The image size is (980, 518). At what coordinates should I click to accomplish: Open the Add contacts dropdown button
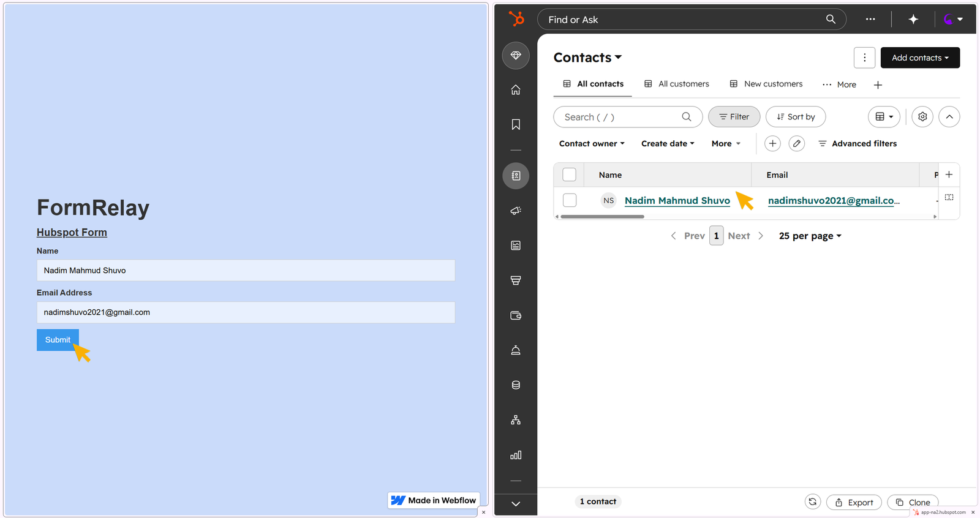click(x=920, y=58)
